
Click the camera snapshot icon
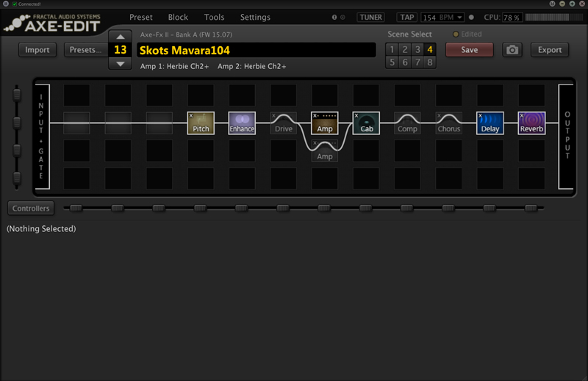click(x=512, y=50)
